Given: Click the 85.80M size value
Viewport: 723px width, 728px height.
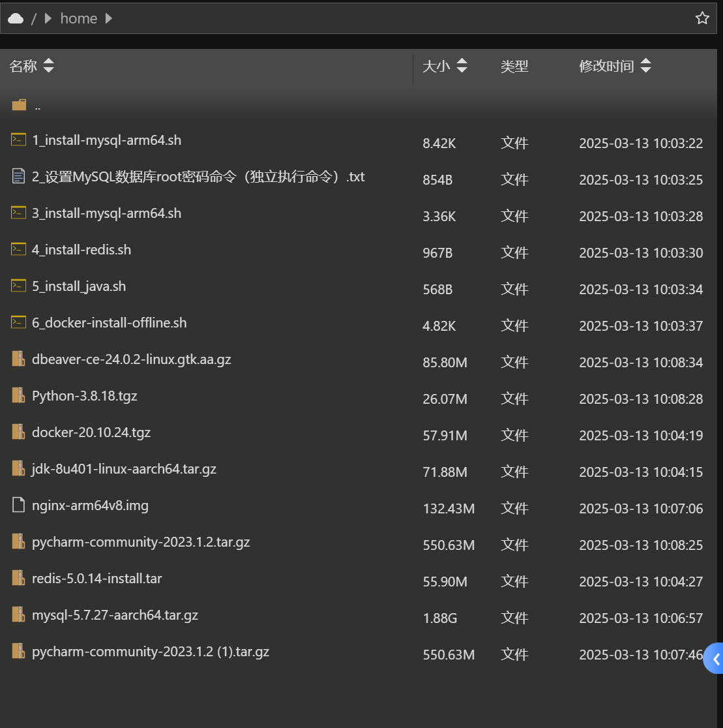Looking at the screenshot, I should click(445, 363).
